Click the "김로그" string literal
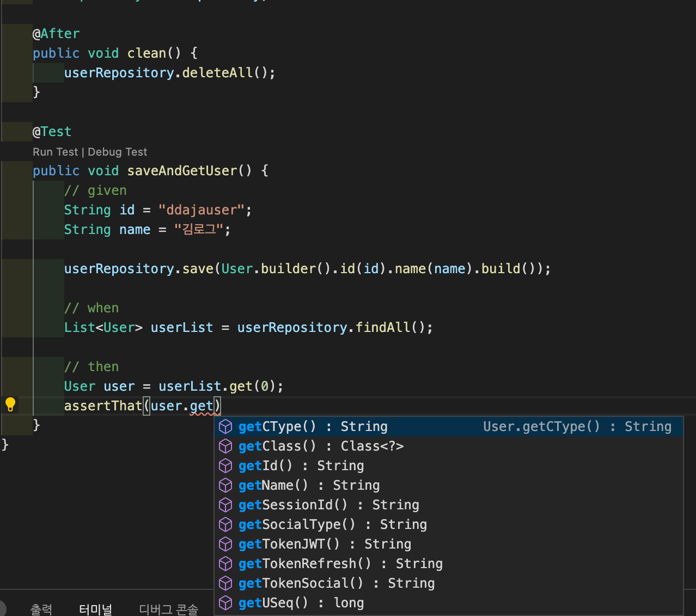The width and height of the screenshot is (696, 616). coord(199,230)
